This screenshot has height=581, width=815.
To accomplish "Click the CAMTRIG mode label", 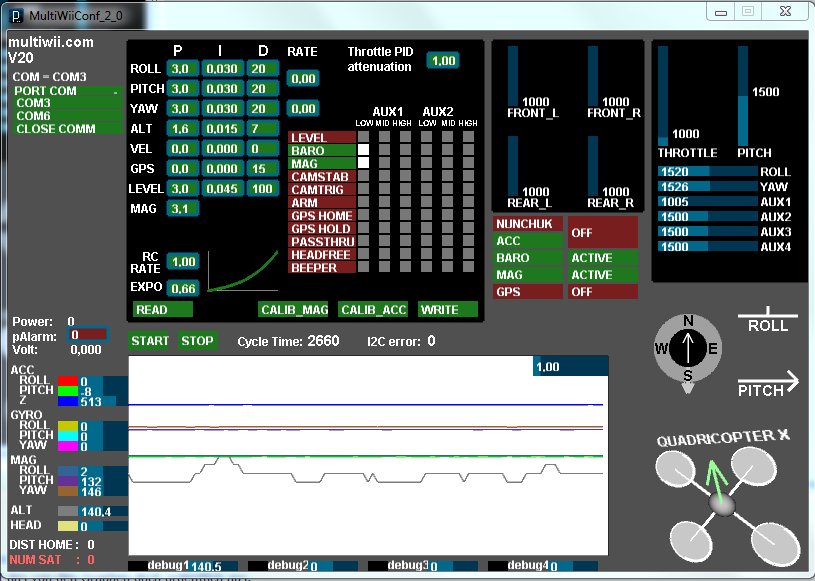I will point(322,189).
